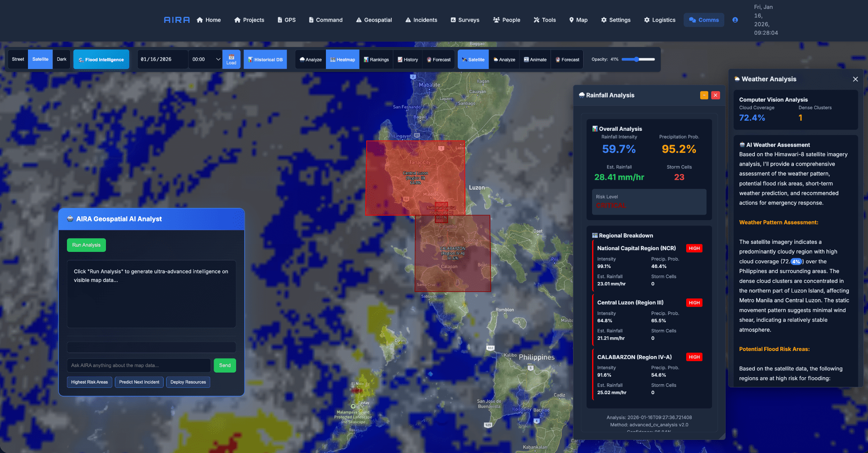The height and width of the screenshot is (453, 868).
Task: Click the user profile icon in navbar
Action: 735,20
